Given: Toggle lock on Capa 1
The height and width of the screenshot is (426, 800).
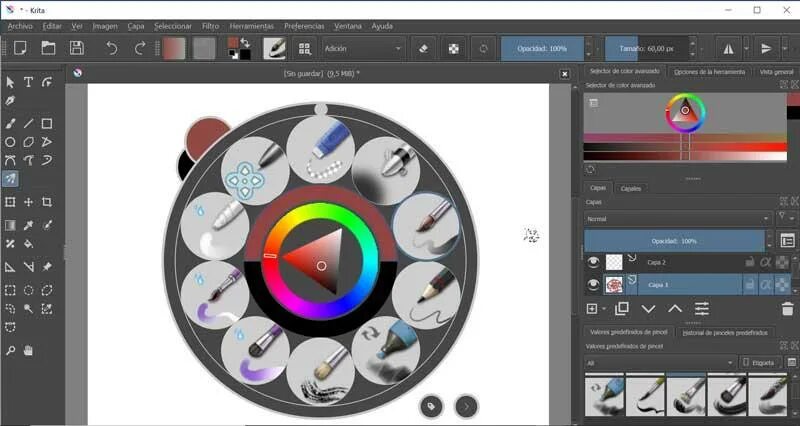Looking at the screenshot, I should point(749,285).
